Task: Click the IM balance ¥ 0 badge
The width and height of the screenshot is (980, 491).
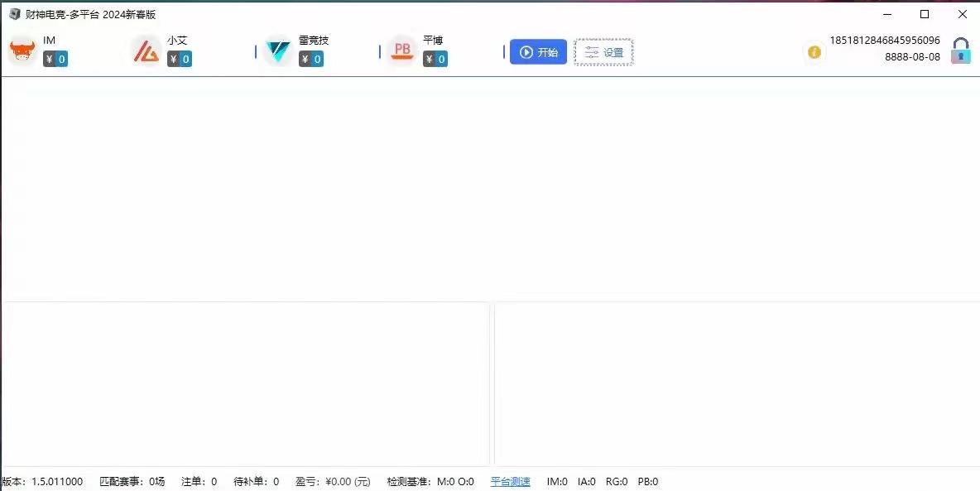Action: (55, 59)
